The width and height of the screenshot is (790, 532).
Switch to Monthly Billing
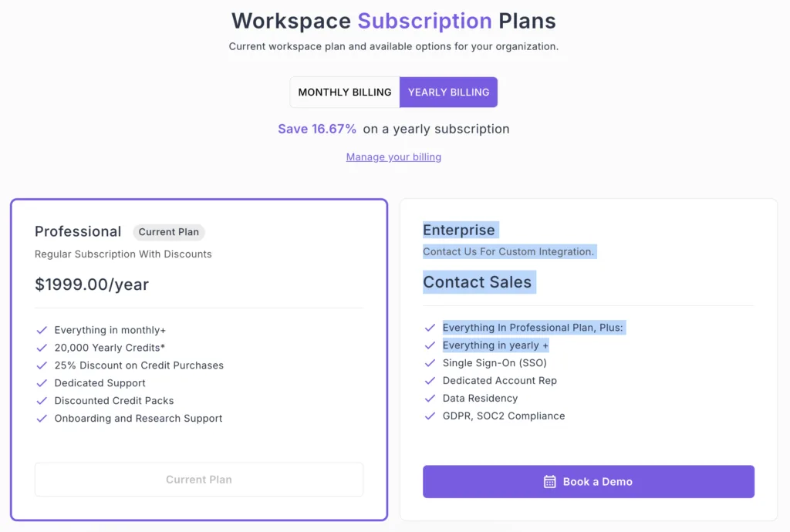pos(345,93)
